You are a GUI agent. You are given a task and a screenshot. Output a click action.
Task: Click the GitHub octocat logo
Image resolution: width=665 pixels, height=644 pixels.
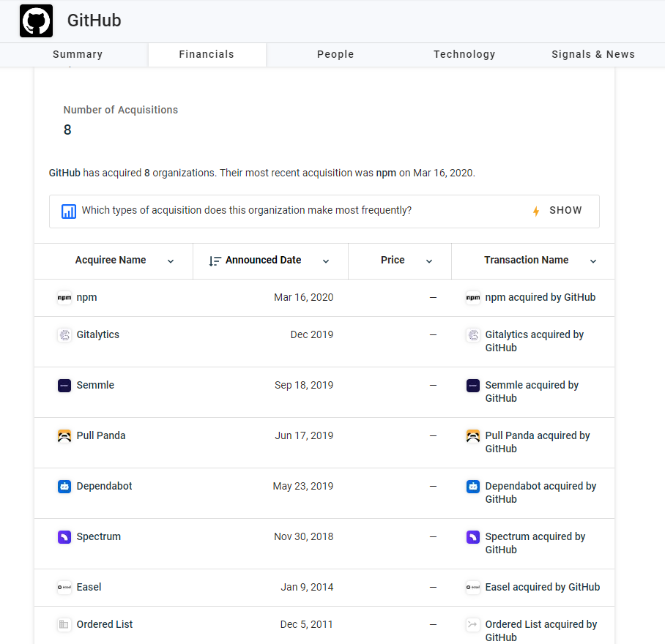(x=36, y=20)
